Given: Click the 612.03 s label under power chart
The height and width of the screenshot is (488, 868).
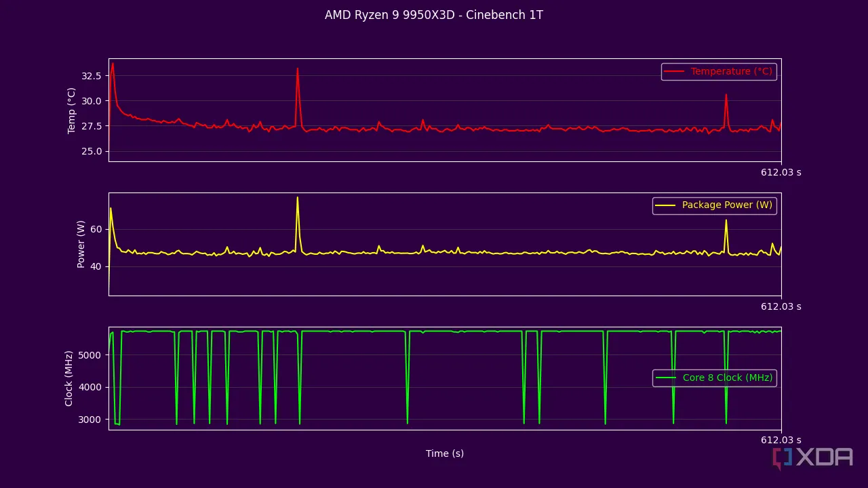Looking at the screenshot, I should (x=781, y=306).
